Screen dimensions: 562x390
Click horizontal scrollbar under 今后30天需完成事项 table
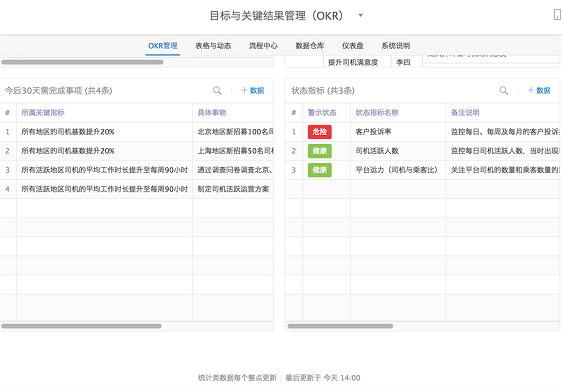coord(81,326)
